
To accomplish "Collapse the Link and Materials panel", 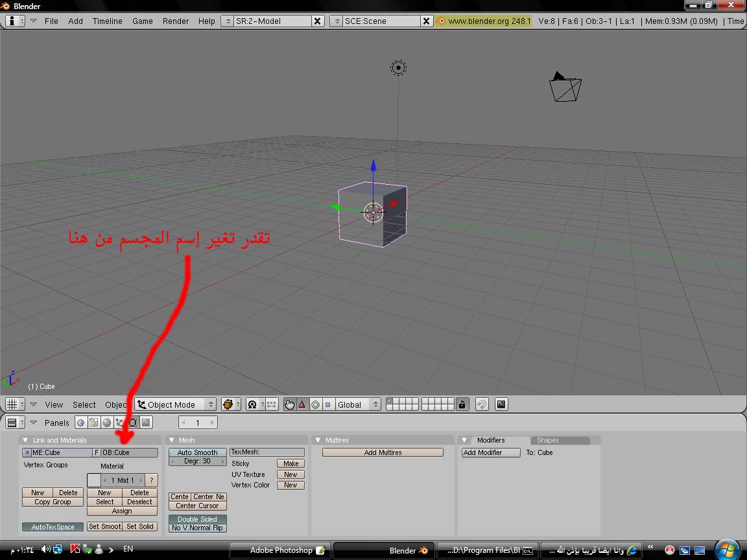I will click(26, 440).
